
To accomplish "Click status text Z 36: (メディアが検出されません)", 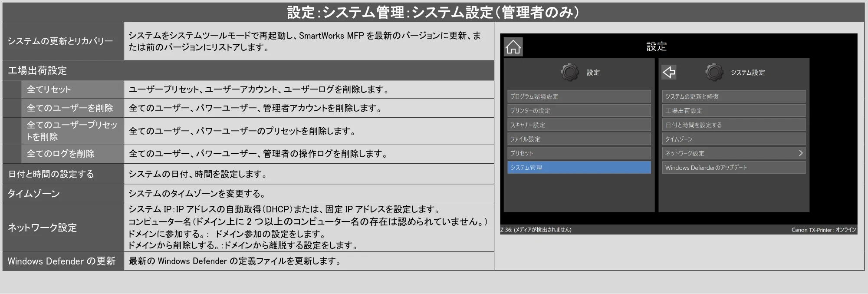I will click(536, 230).
